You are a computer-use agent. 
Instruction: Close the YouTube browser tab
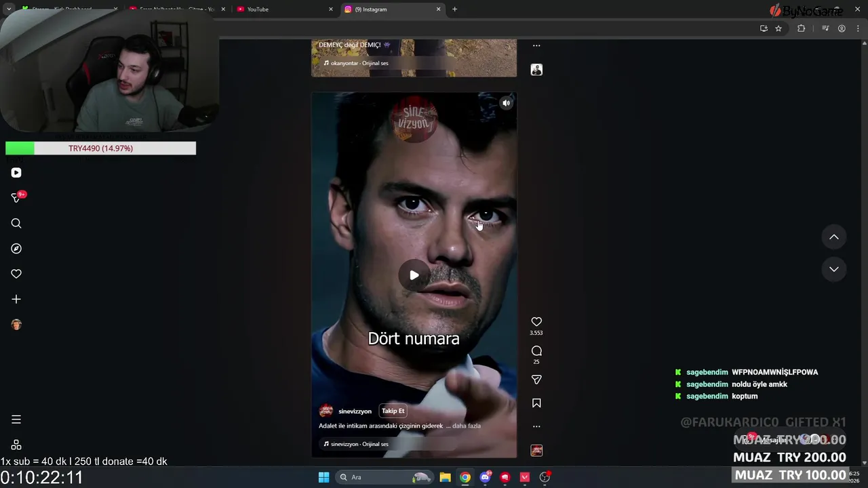(x=331, y=9)
